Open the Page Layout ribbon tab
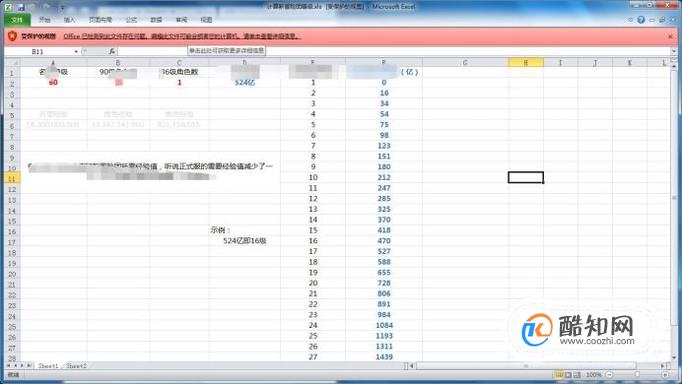This screenshot has height=384, width=682. tap(100, 20)
